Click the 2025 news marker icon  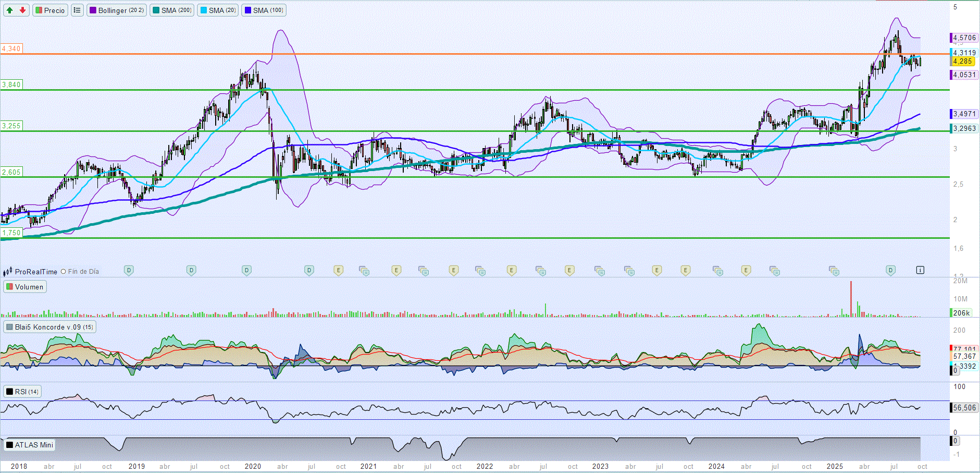[834, 271]
